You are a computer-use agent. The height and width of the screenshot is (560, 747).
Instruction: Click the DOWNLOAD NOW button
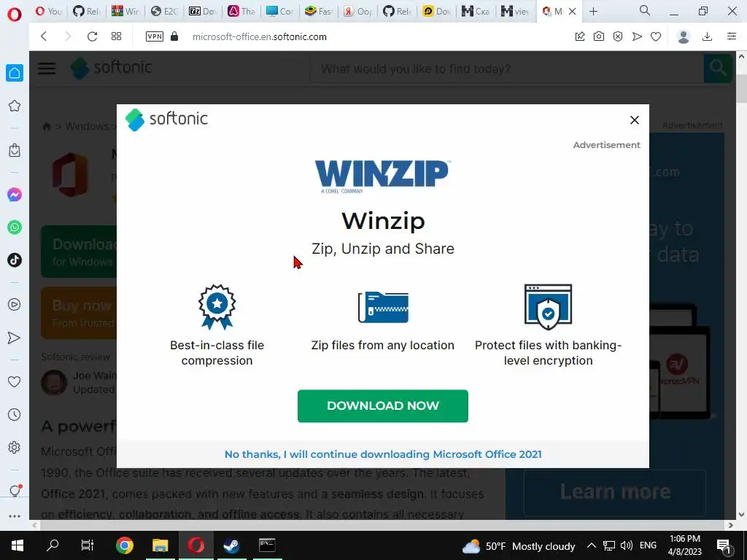click(383, 405)
